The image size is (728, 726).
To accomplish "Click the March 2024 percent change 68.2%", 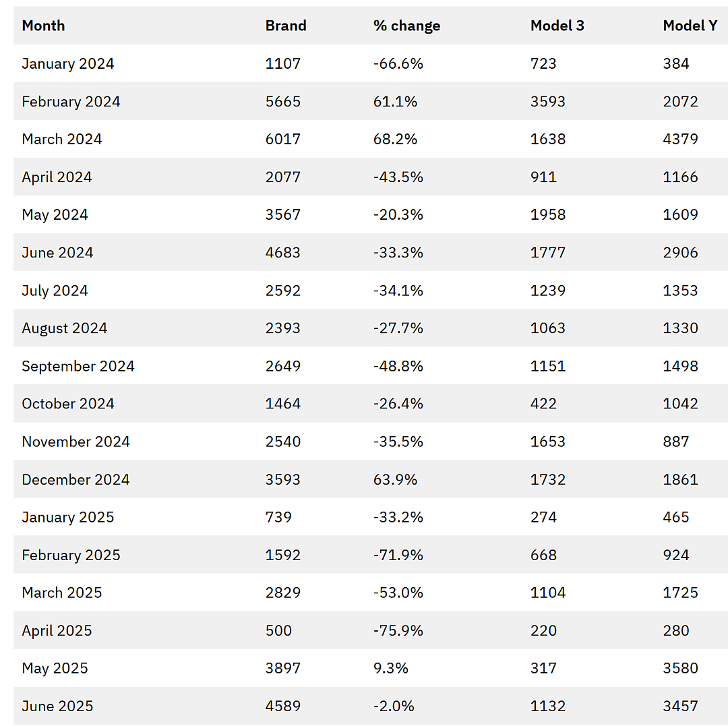I will [x=395, y=139].
